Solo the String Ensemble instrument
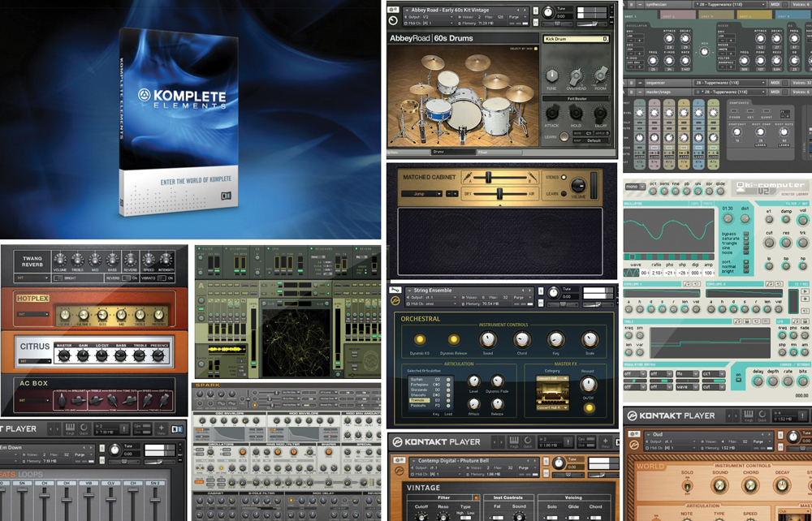Image resolution: width=812 pixels, height=521 pixels. pos(541,291)
